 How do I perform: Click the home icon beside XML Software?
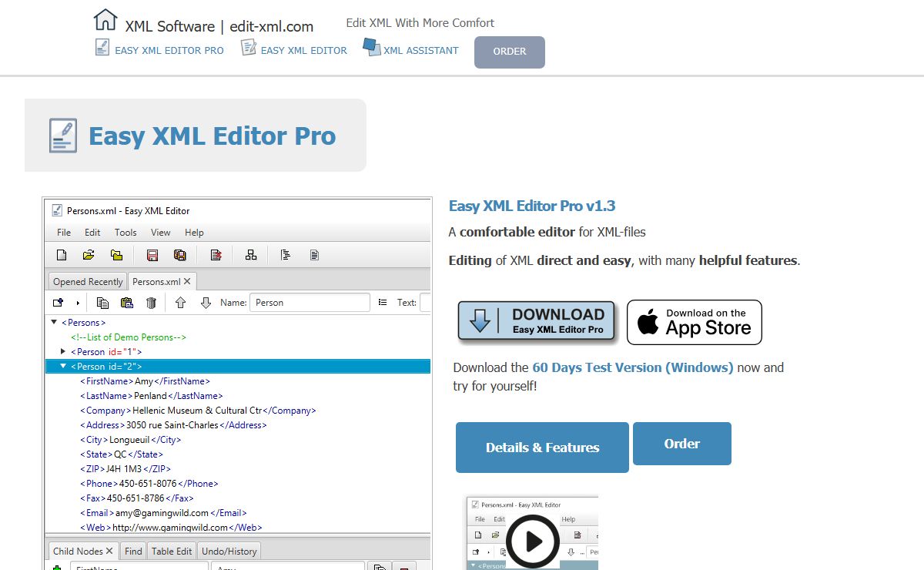[x=105, y=20]
